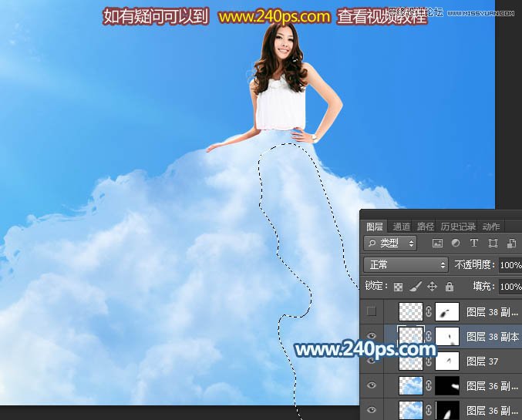
Task: Open the 路径 paths tab
Action: point(426,227)
